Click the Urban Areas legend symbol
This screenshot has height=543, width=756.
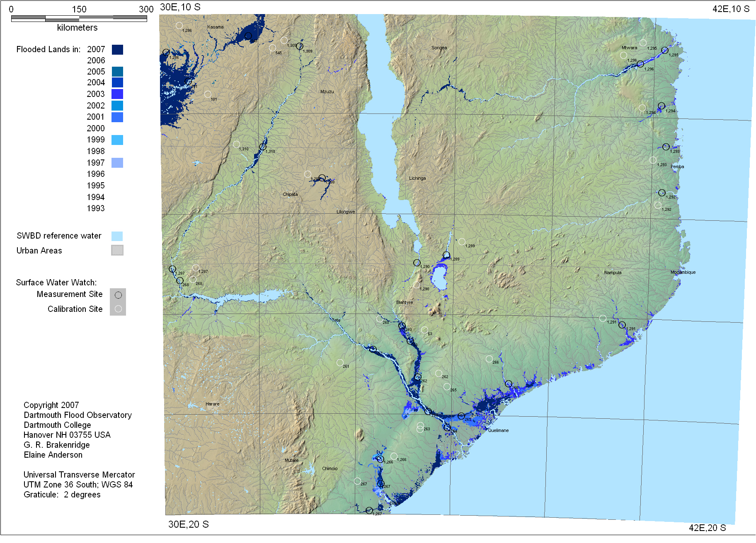click(117, 250)
